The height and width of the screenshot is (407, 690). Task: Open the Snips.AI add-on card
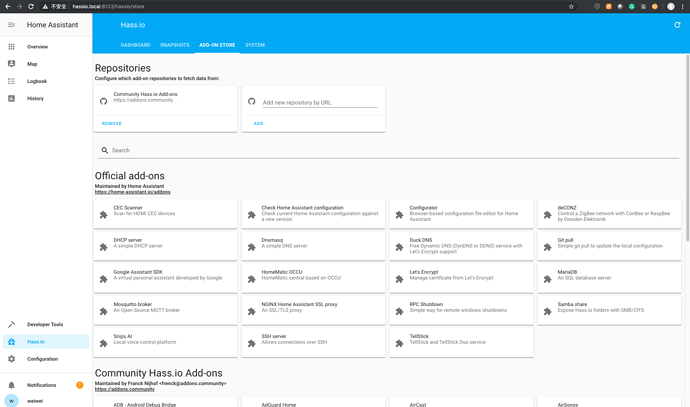[165, 342]
